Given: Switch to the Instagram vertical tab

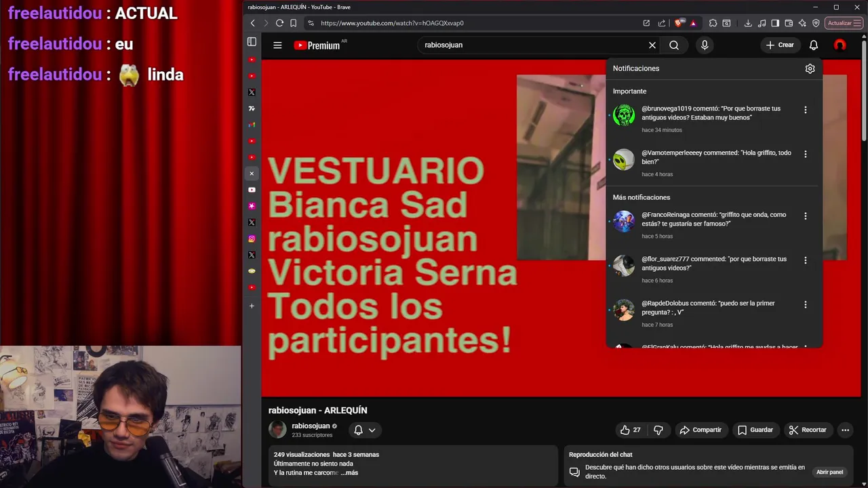Looking at the screenshot, I should click(252, 239).
